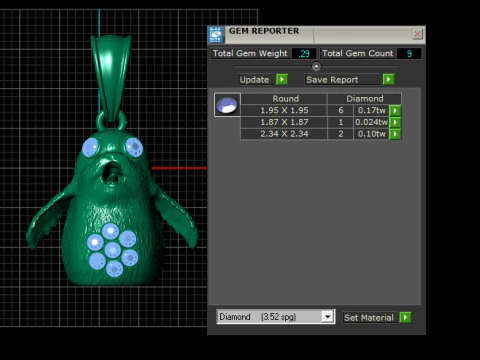Image resolution: width=480 pixels, height=360 pixels.
Task: Select the center gem in the belly cluster
Action: (112, 249)
